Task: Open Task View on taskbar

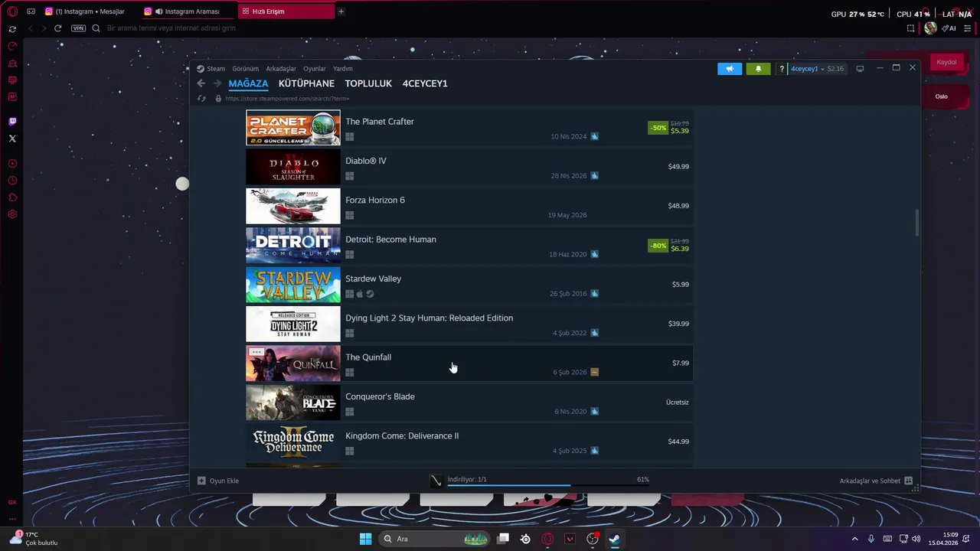Action: pos(503,539)
